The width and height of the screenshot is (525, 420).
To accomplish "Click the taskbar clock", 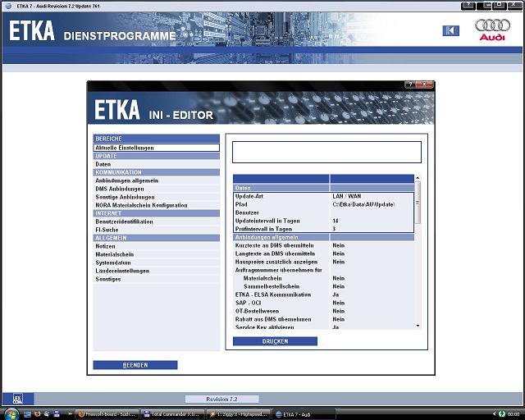I will point(514,414).
